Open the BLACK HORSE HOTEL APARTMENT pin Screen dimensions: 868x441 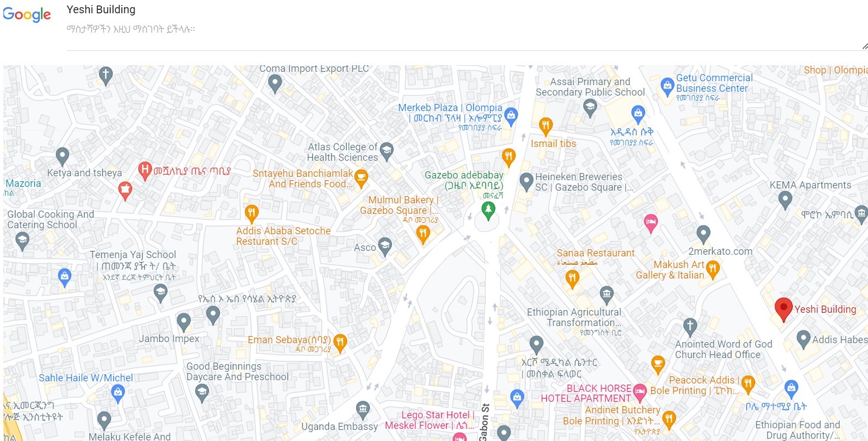[x=640, y=392]
